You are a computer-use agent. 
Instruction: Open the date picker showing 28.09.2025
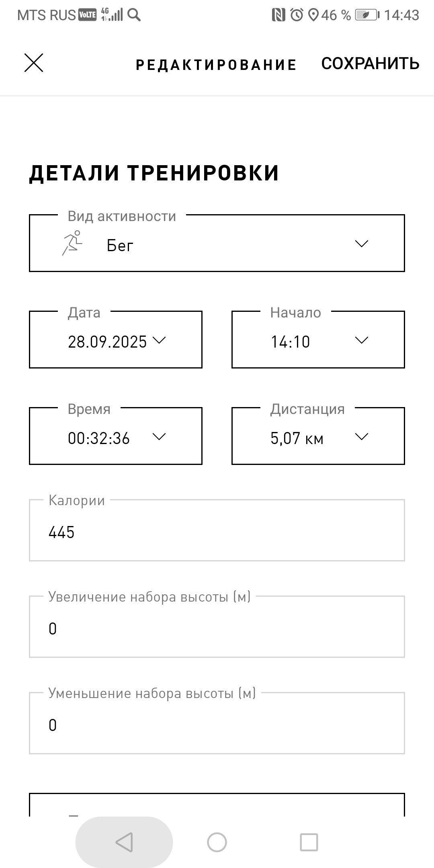pyautogui.click(x=116, y=340)
